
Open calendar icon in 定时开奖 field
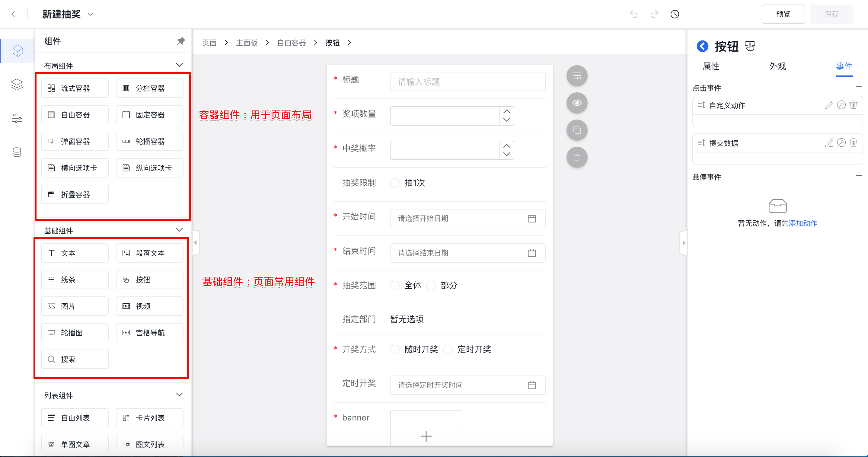click(532, 385)
